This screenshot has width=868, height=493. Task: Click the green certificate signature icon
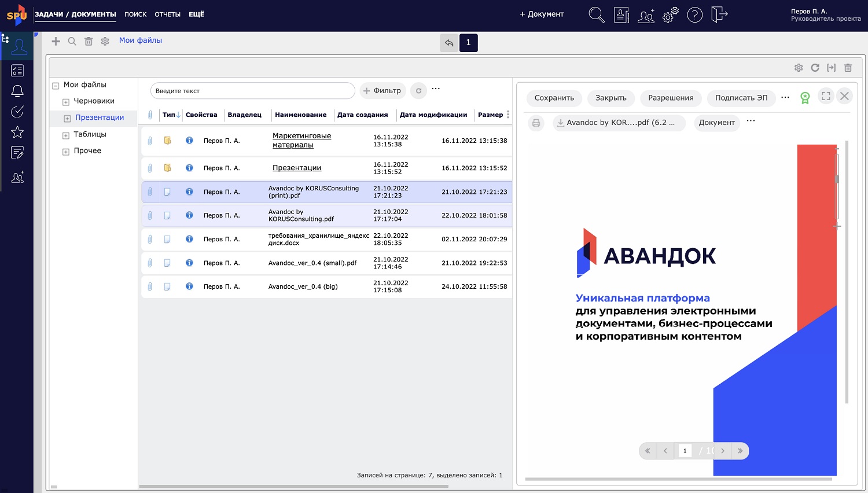(x=805, y=98)
